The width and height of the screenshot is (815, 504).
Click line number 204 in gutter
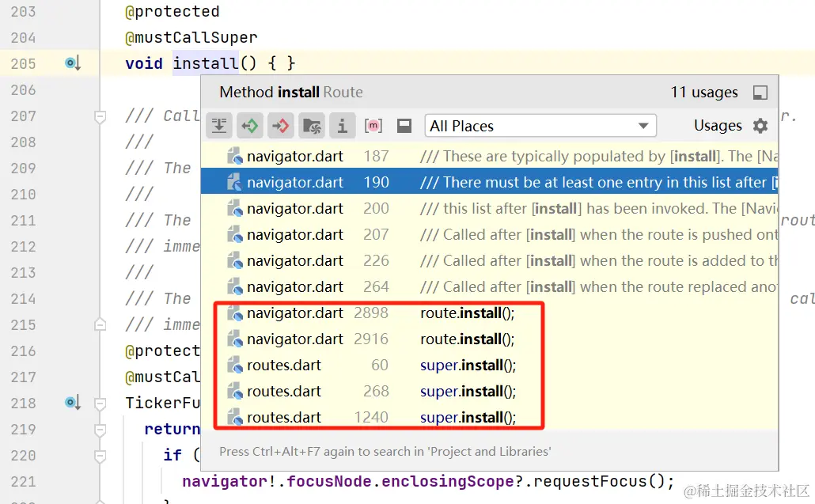(24, 38)
